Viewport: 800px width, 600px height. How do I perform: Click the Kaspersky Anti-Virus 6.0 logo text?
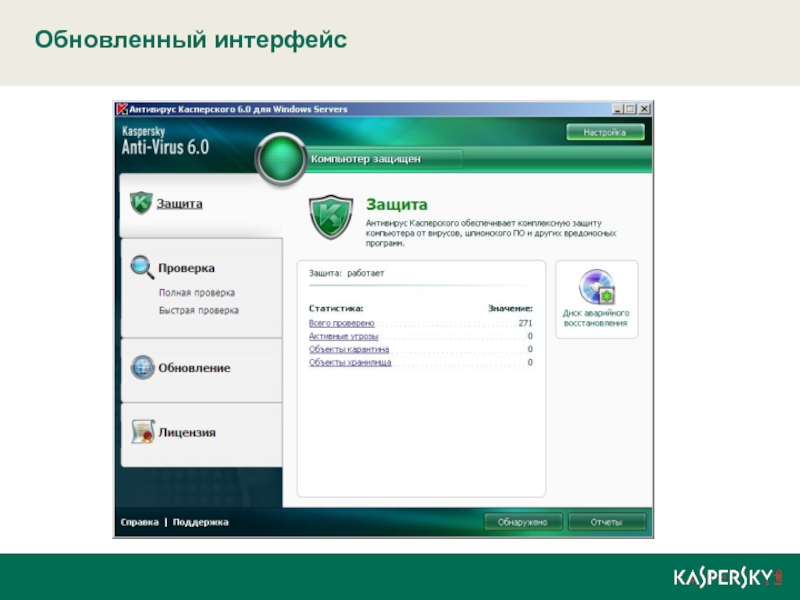point(165,140)
